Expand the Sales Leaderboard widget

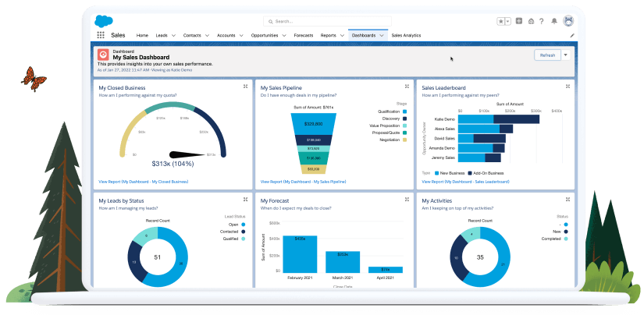click(x=568, y=87)
